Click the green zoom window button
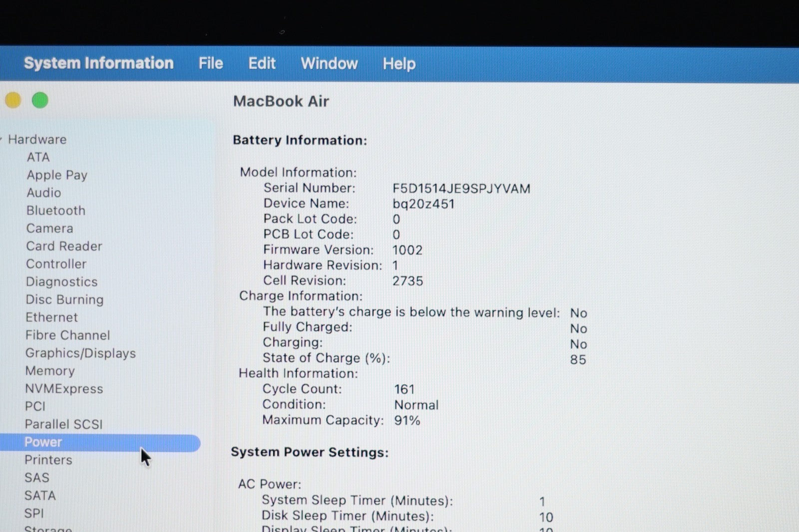 pyautogui.click(x=40, y=100)
